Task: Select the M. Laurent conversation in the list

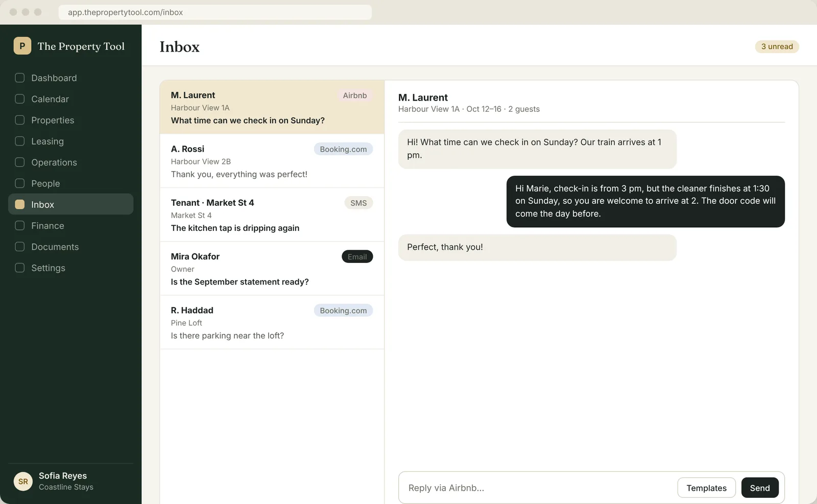Action: (272, 107)
